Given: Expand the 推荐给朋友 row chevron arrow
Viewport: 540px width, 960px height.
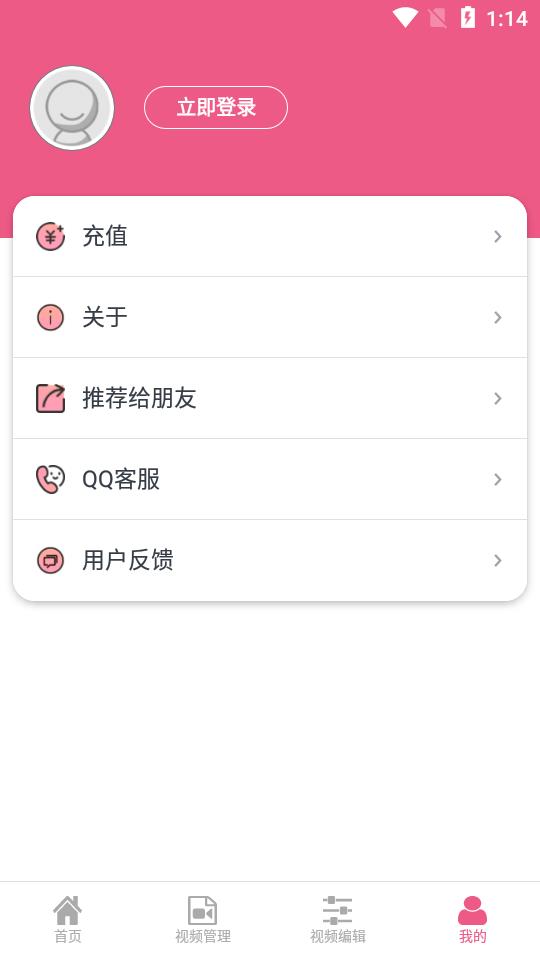Looking at the screenshot, I should (498, 399).
